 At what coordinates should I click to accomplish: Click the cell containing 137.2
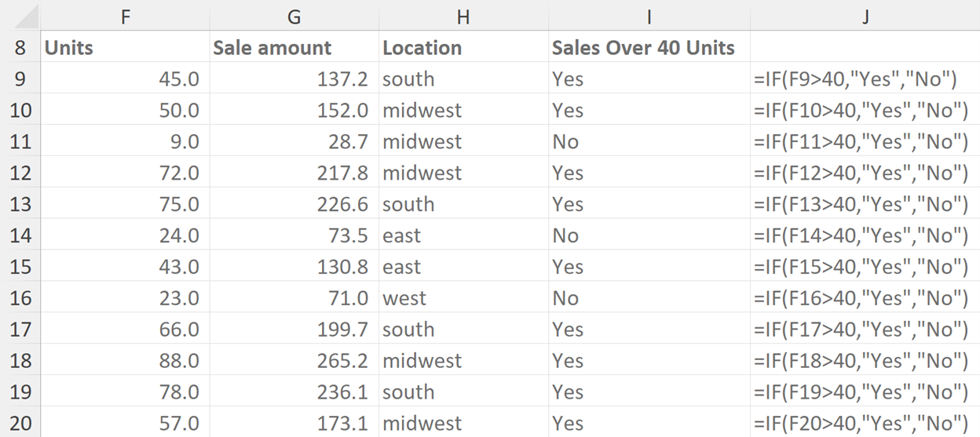pos(294,79)
